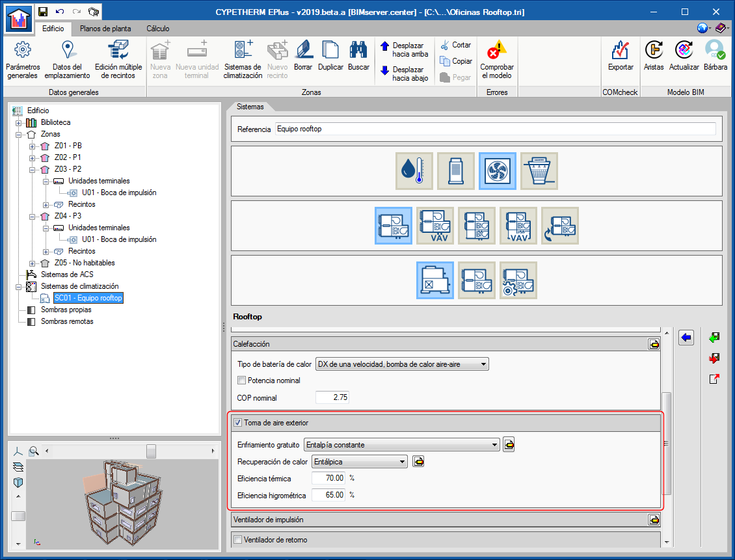Click Buscar binoculars icon
Screen dimensions: 735x560
point(358,49)
